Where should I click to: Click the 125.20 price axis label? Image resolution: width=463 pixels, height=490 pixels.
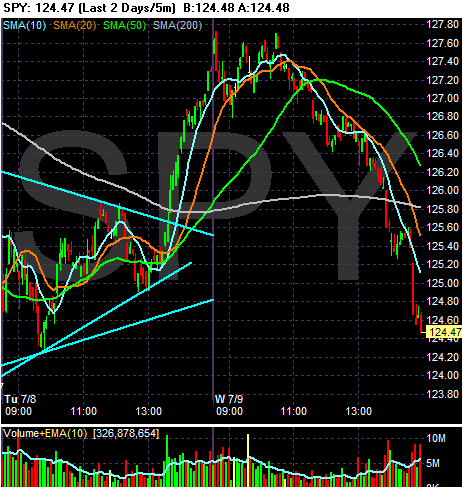point(442,264)
